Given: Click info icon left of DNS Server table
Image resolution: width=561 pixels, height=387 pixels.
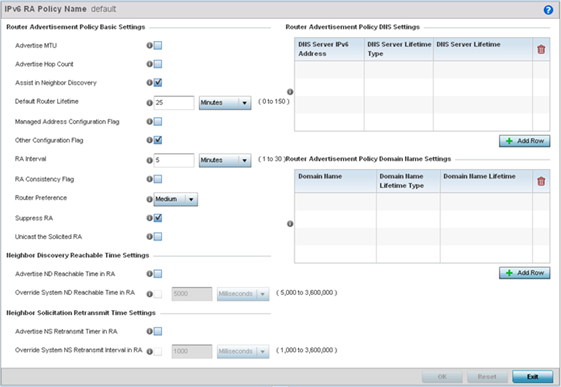Looking at the screenshot, I should click(x=290, y=92).
